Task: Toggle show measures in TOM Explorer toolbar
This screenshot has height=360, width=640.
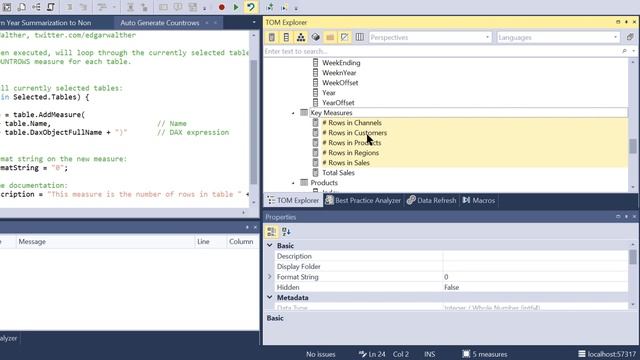Action: [271, 38]
